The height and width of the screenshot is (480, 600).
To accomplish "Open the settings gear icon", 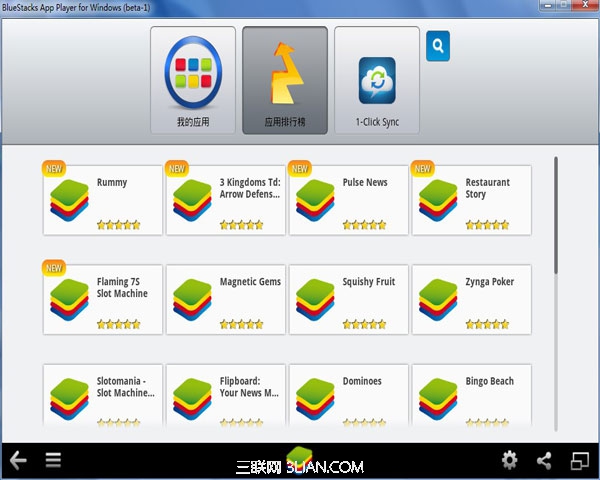I will (509, 460).
